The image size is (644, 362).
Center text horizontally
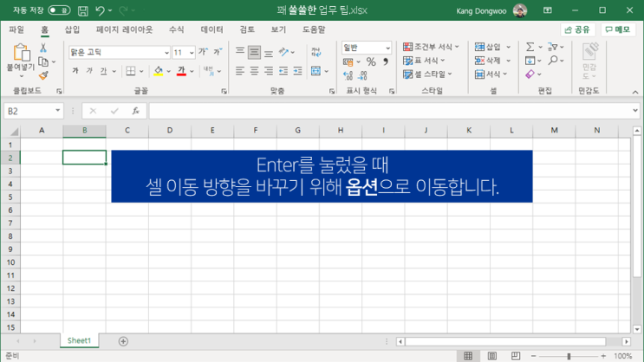pyautogui.click(x=254, y=71)
